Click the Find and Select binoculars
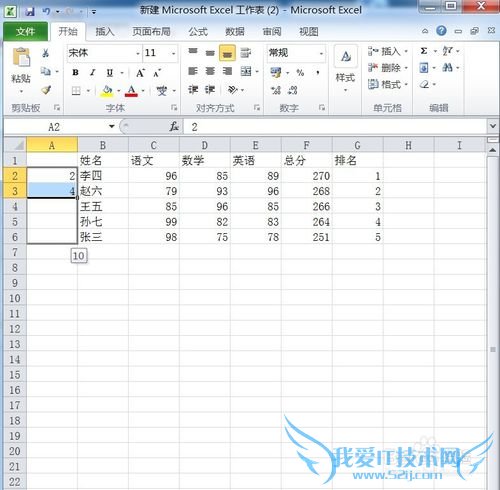500x490 pixels. pyautogui.click(x=447, y=68)
